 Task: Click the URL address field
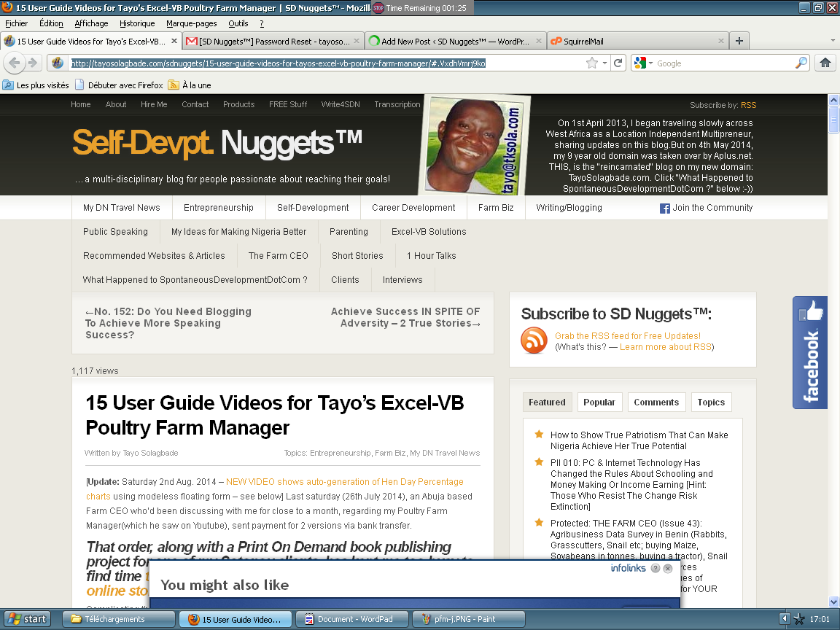click(327, 63)
